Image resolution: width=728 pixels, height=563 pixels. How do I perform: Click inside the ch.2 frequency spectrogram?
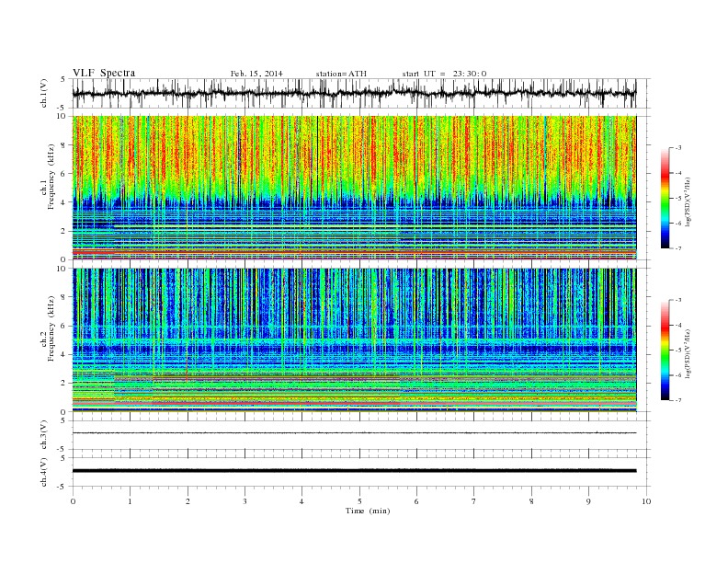pos(354,340)
